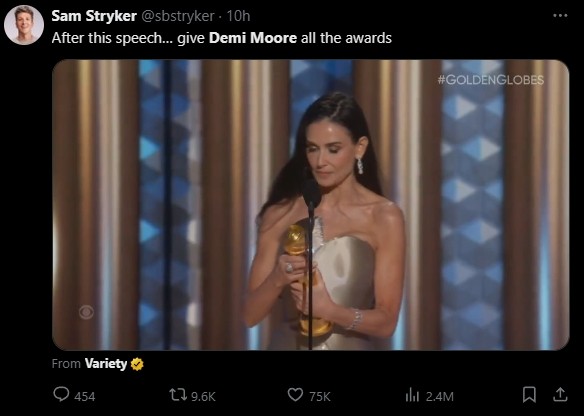Bookmark this tweet
Viewport: 584px width, 416px height.
click(529, 395)
